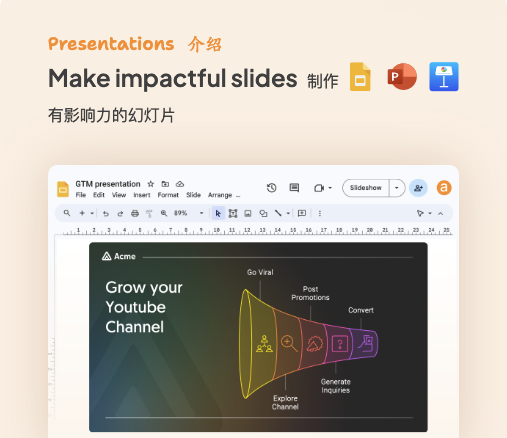
Task: Click the people hierarchy icon in funnel
Action: (264, 344)
